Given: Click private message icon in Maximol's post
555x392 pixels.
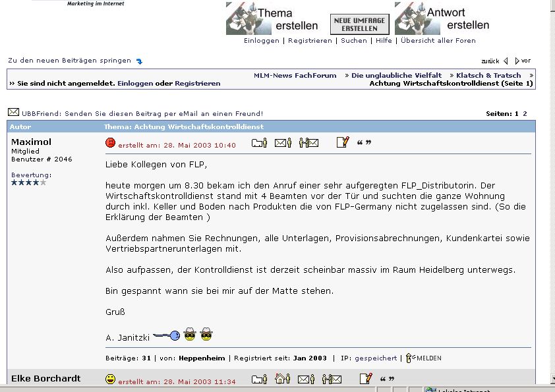Looking at the screenshot, I should 308,142.
